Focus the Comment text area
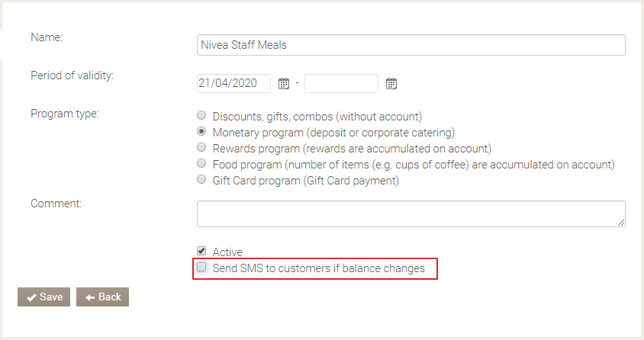This screenshot has height=340, width=644. pyautogui.click(x=411, y=213)
